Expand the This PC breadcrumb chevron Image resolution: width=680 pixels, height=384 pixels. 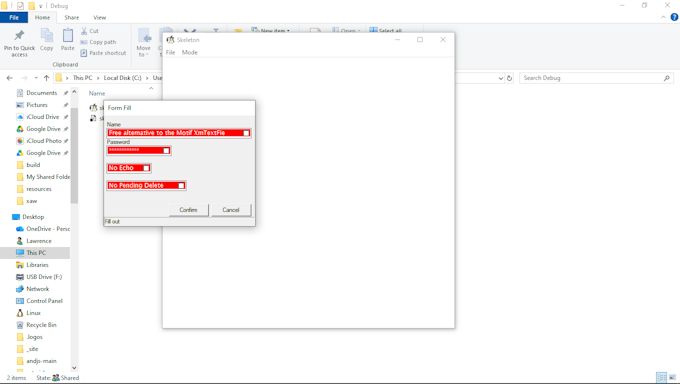click(x=98, y=78)
